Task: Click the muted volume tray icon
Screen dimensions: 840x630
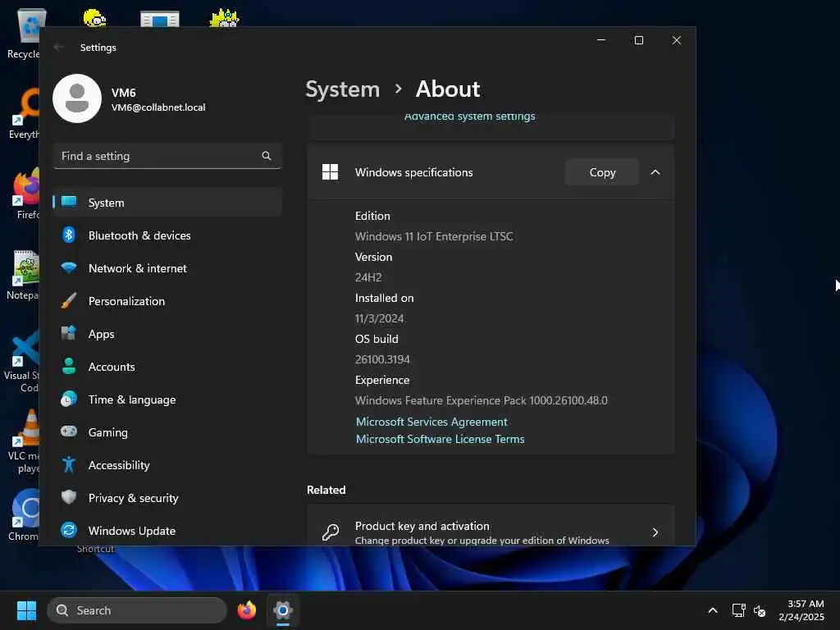Action: (760, 610)
